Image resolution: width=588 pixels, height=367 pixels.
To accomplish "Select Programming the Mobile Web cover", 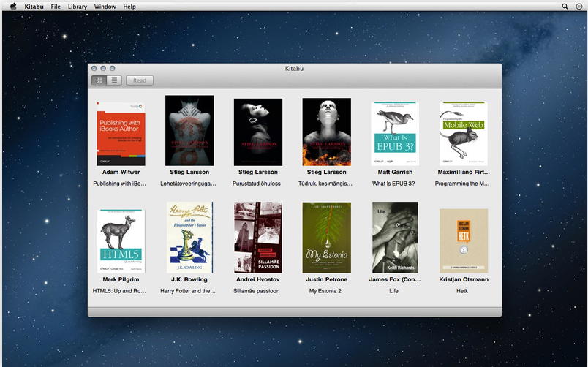I will [464, 134].
